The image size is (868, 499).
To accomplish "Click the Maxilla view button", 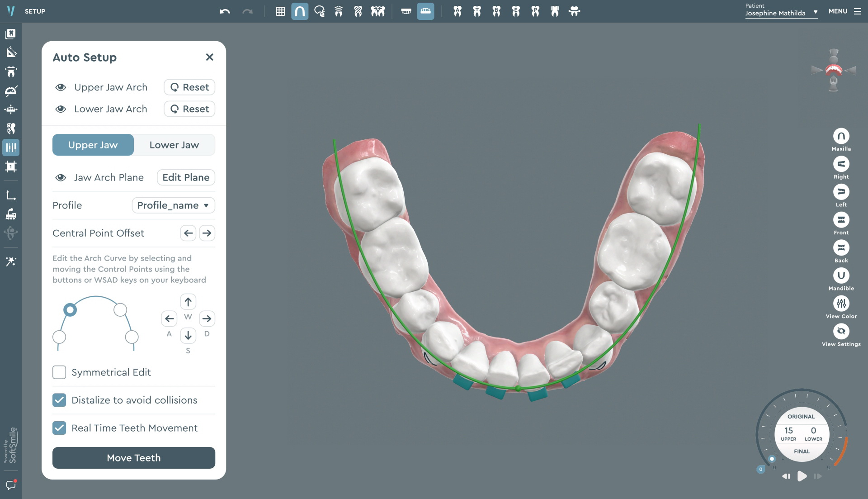I will pos(841,136).
